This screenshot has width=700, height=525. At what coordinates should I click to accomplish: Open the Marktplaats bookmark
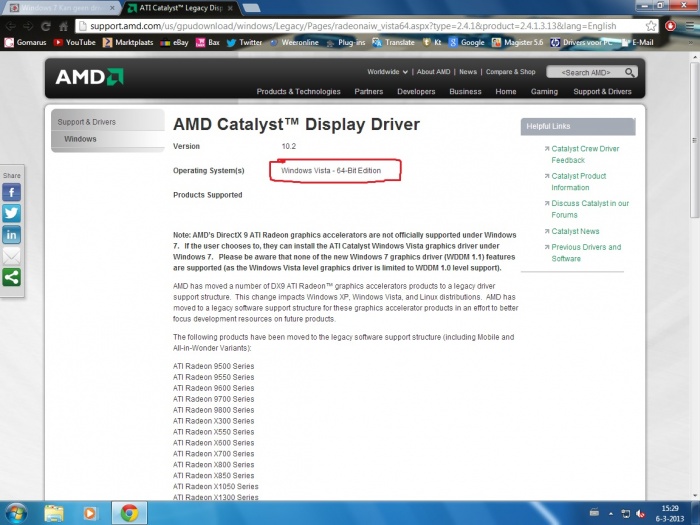tap(128, 42)
